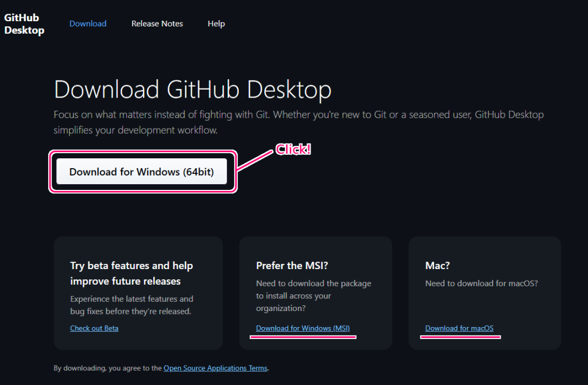Click the Mac? card heading
Viewport: 588px width, 385px height.
click(x=437, y=266)
